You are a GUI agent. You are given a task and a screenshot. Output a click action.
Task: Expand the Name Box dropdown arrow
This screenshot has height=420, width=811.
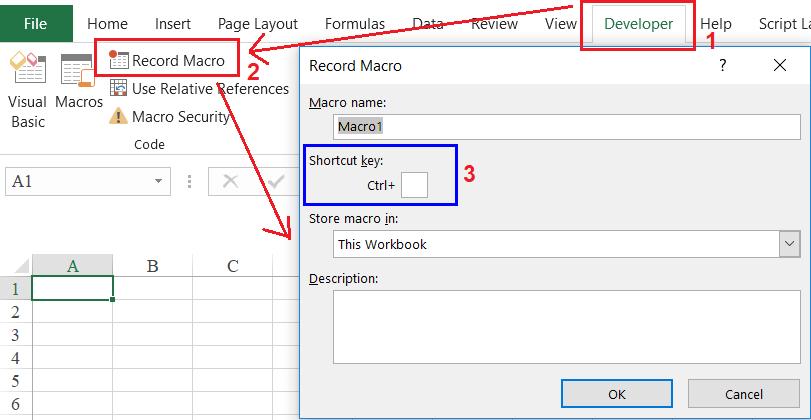158,182
